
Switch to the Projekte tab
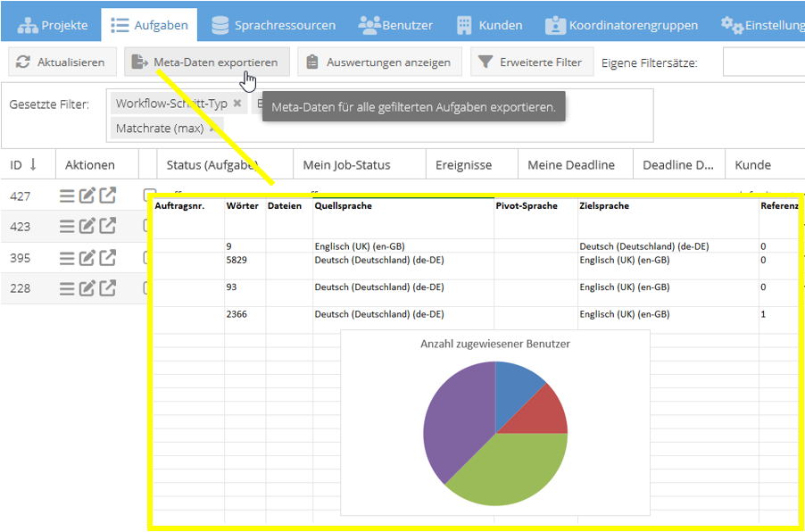53,25
